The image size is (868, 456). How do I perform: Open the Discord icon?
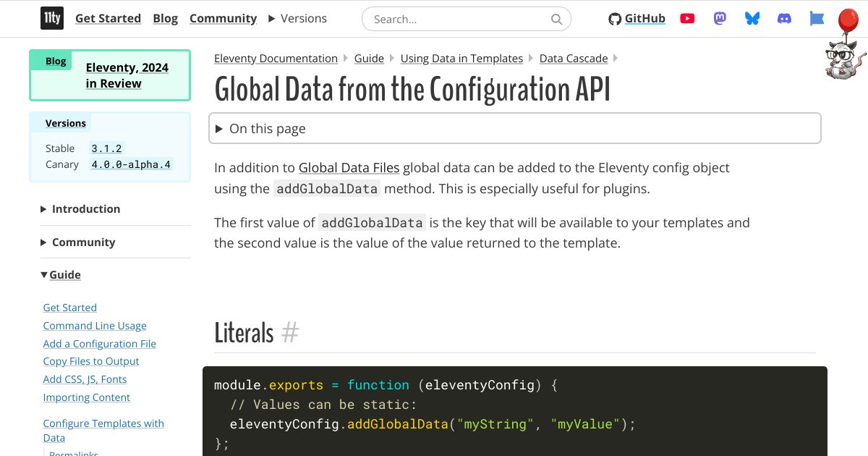click(x=784, y=19)
